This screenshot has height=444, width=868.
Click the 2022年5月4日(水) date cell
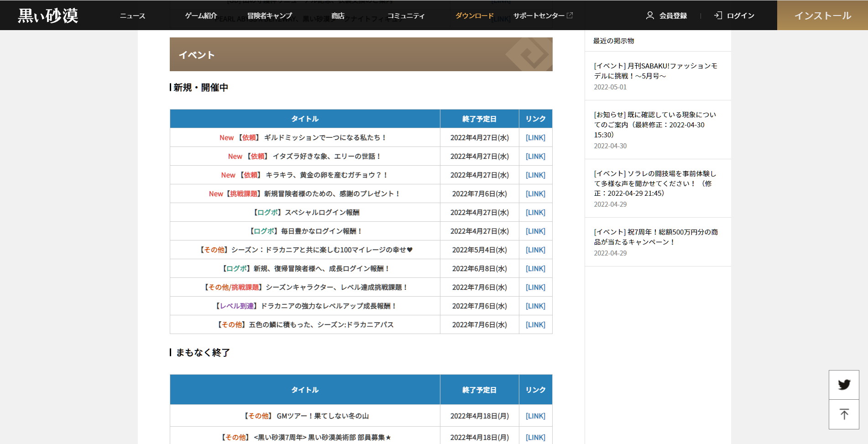tap(479, 250)
